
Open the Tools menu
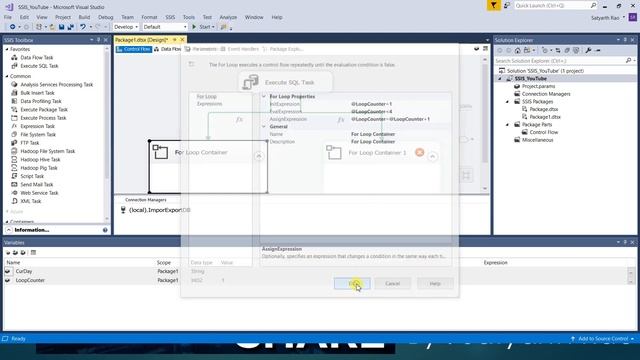click(x=189, y=17)
